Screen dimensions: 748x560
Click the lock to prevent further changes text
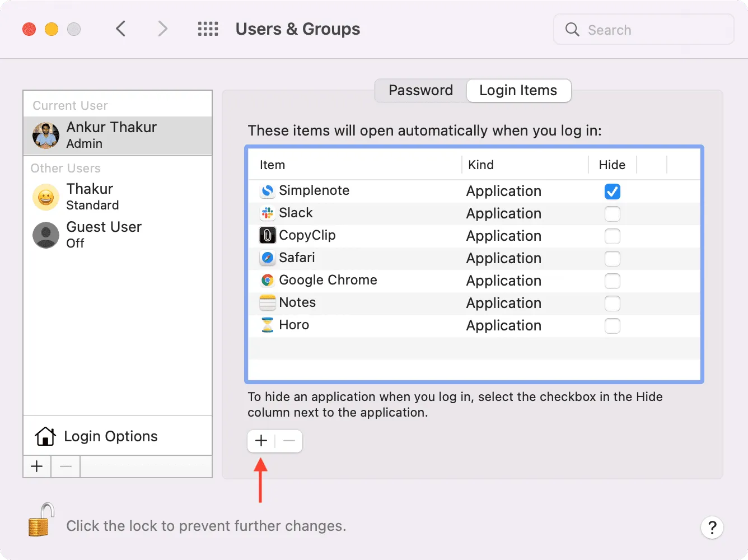pyautogui.click(x=206, y=526)
